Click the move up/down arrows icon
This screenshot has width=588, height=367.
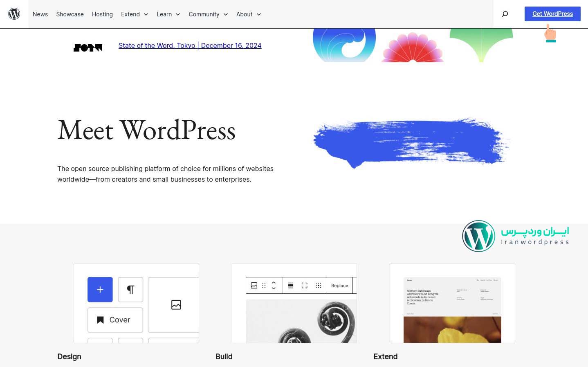[274, 286]
